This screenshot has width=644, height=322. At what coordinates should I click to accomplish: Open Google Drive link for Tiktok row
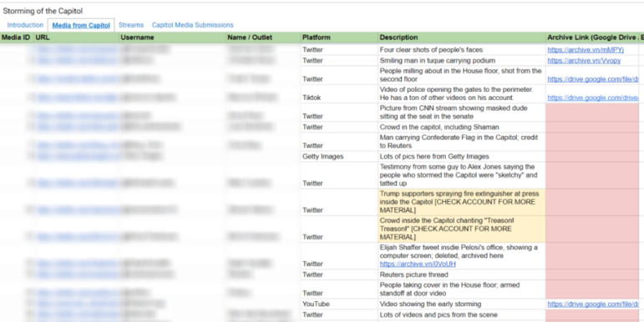(593, 98)
